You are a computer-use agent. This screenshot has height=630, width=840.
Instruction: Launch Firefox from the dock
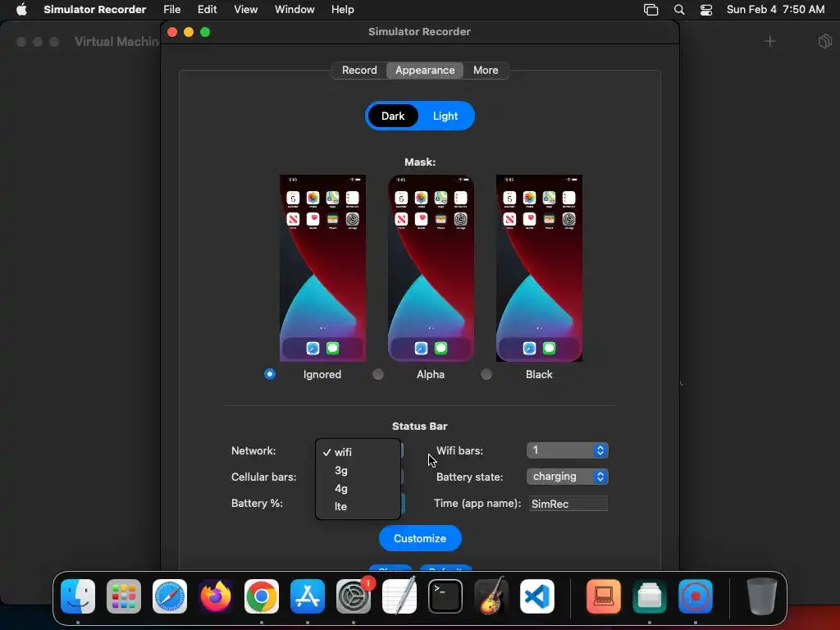(x=216, y=596)
